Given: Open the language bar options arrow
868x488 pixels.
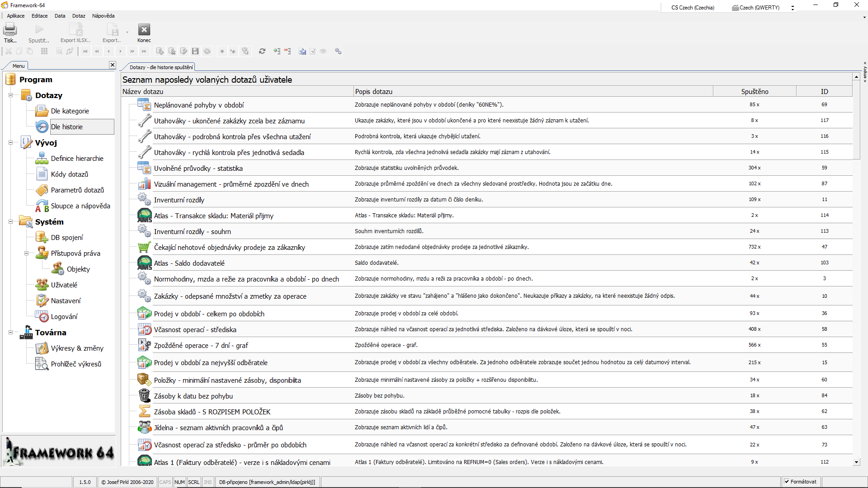Looking at the screenshot, I should [793, 8].
